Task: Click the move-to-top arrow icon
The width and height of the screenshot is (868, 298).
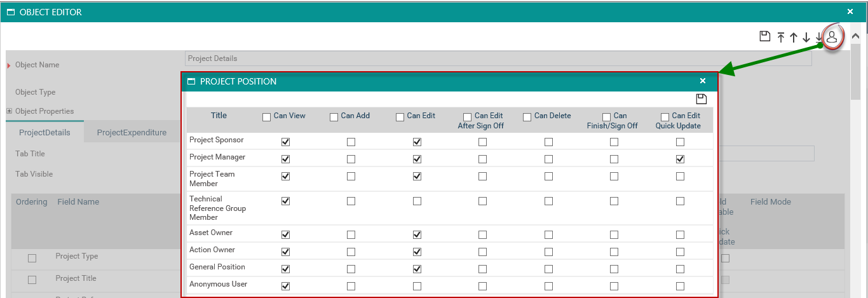Action: (x=781, y=37)
